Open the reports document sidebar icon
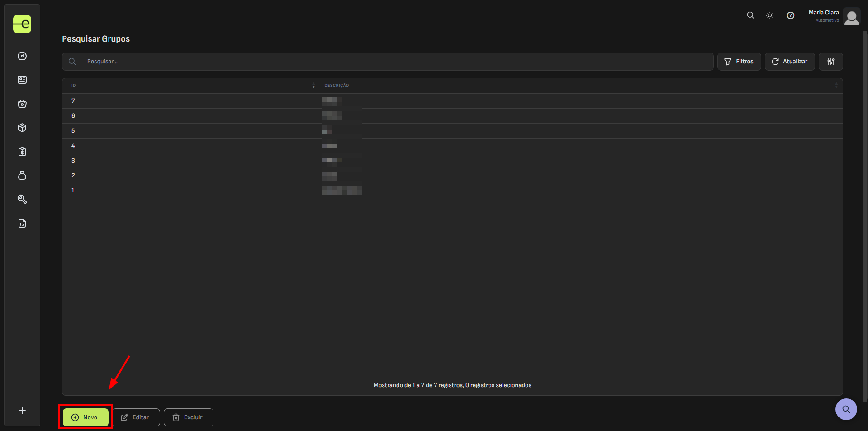Viewport: 868px width, 431px height. click(x=22, y=223)
